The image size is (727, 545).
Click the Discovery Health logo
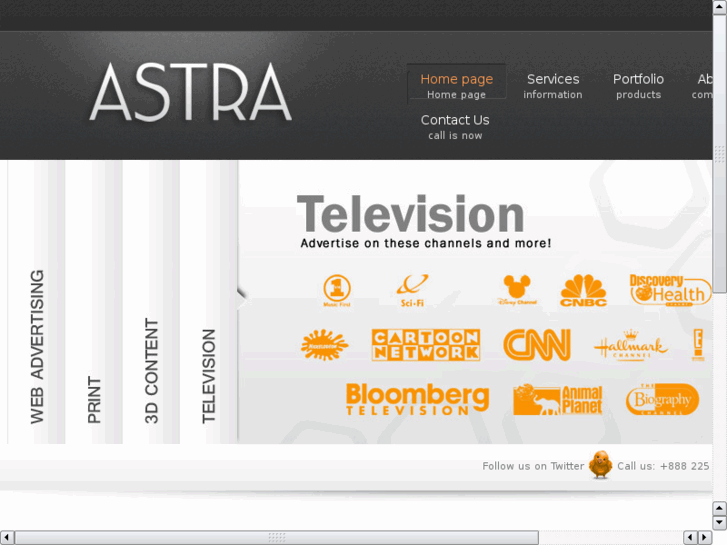[x=670, y=290]
